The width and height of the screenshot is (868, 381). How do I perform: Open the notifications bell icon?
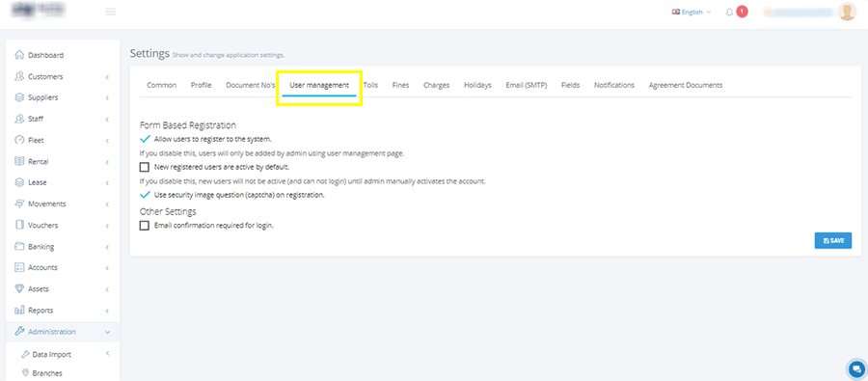click(730, 12)
